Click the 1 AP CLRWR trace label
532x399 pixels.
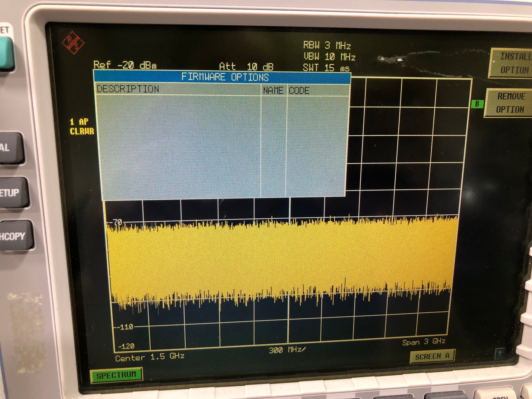click(81, 127)
